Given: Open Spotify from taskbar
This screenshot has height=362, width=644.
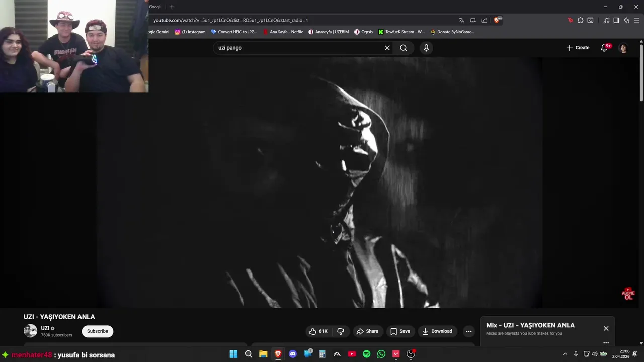Looking at the screenshot, I should pyautogui.click(x=366, y=354).
